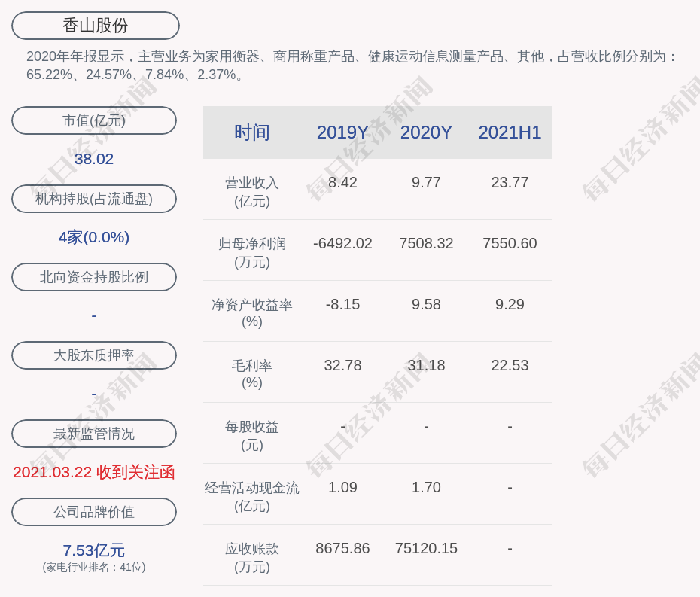
Task: Click the 2019 revenue value 8.42
Action: (342, 182)
